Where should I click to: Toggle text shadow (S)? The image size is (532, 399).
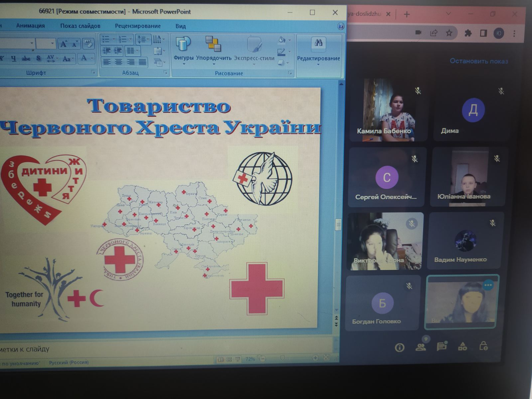point(39,59)
